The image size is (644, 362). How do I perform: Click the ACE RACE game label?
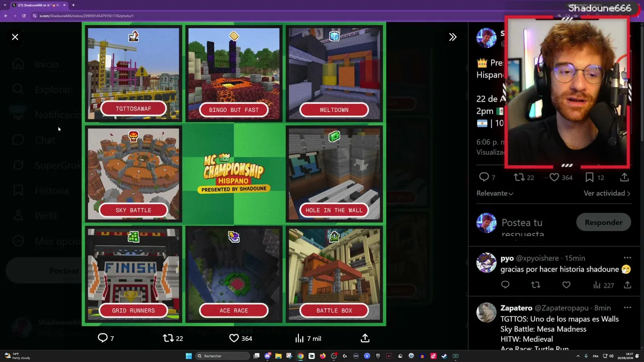pyautogui.click(x=234, y=310)
